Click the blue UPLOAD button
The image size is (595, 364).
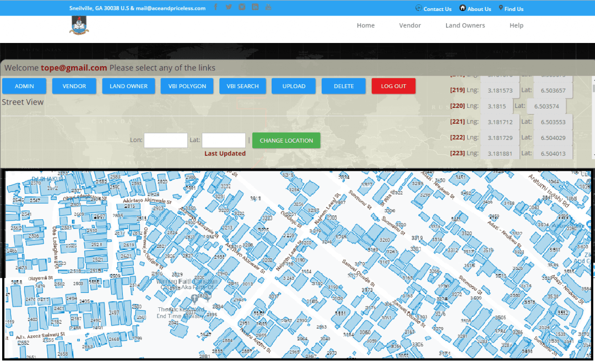pyautogui.click(x=294, y=86)
